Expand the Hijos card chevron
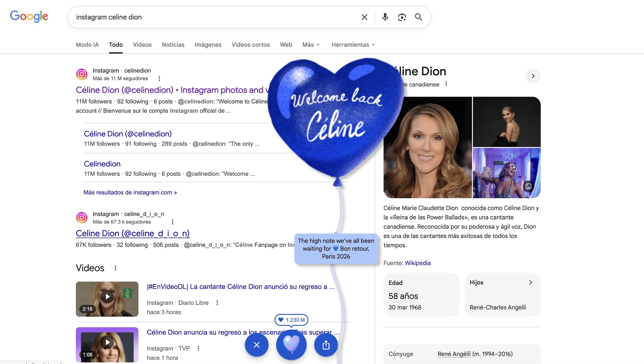 click(x=530, y=283)
